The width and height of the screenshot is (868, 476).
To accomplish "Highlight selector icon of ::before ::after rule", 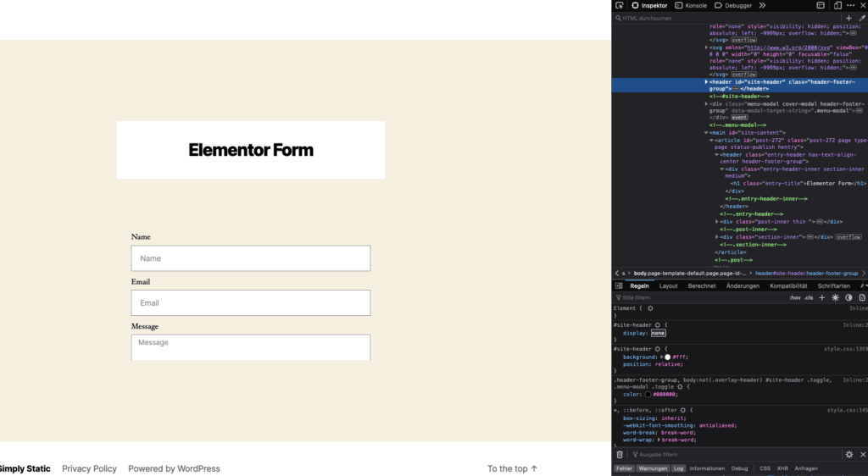I will (683, 410).
